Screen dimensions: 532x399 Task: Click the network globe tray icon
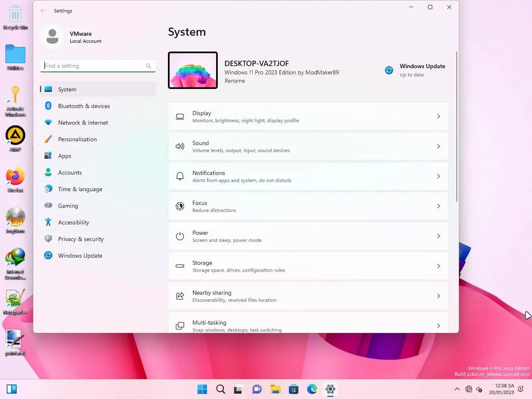click(x=469, y=389)
